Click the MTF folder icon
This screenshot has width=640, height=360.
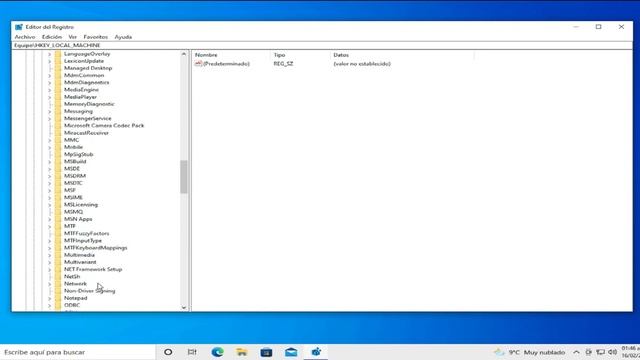pos(58,226)
